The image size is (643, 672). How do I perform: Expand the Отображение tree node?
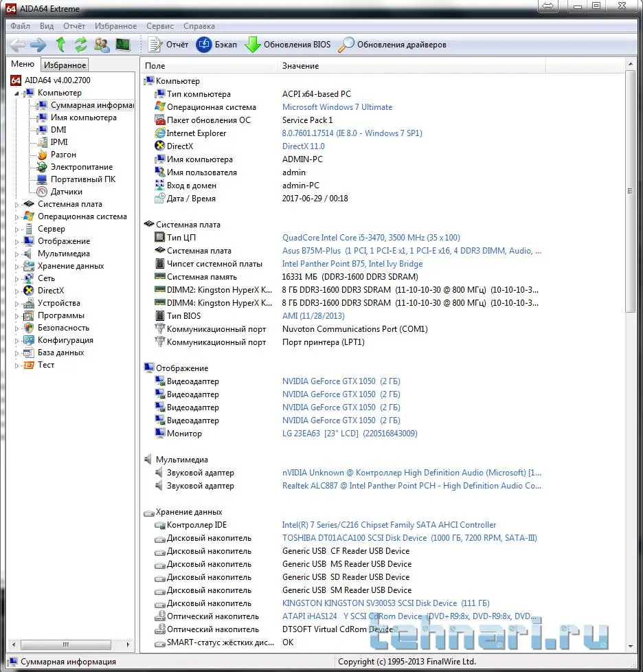point(16,242)
